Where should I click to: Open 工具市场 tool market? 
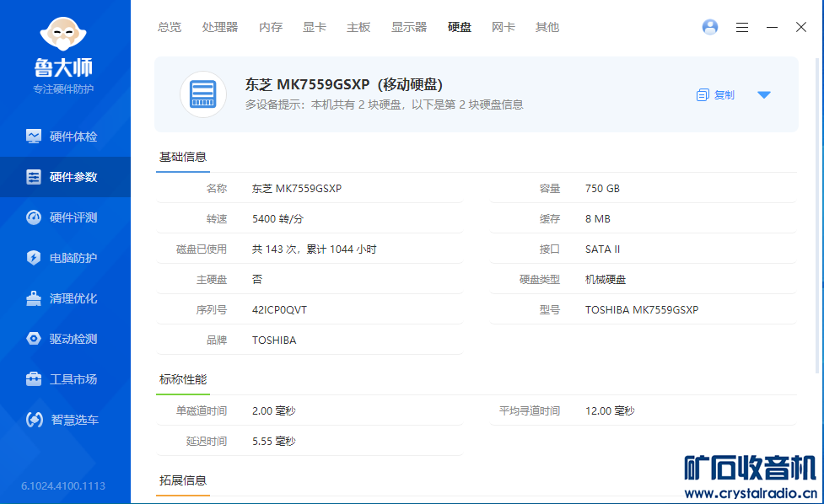65,379
